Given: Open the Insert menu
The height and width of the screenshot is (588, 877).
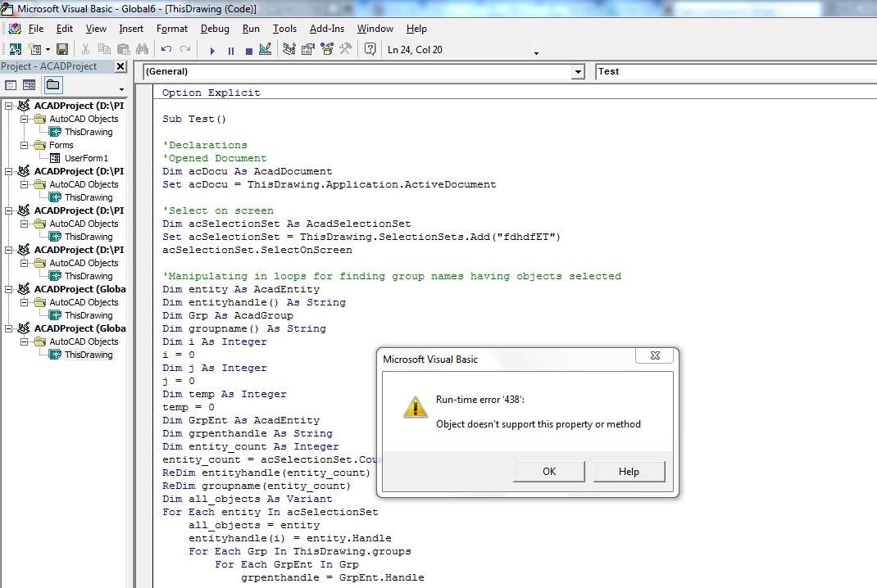Looking at the screenshot, I should pyautogui.click(x=131, y=29).
